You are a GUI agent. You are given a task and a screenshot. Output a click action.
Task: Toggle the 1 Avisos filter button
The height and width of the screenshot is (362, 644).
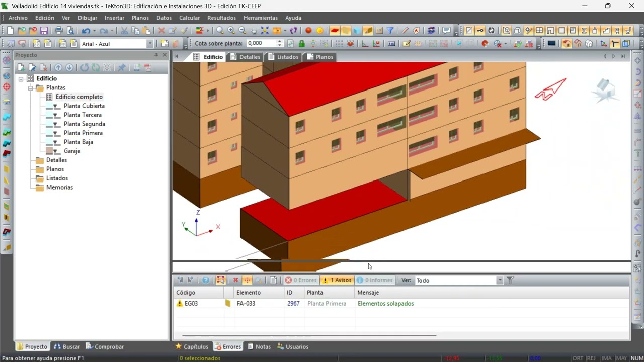[x=337, y=280]
